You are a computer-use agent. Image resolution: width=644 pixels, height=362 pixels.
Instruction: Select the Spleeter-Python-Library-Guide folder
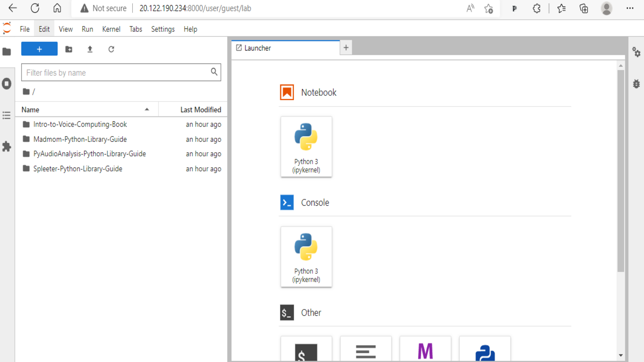tap(121, 169)
